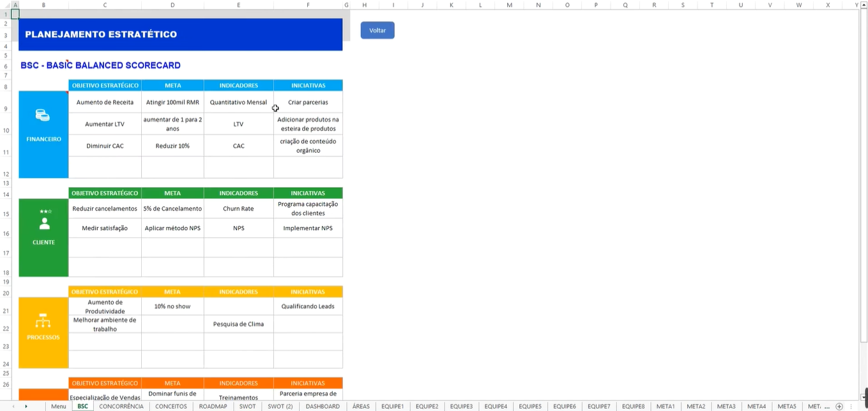This screenshot has height=411, width=868.
Task: Click the 'Atingir 100mil RMR' cell
Action: tap(172, 102)
